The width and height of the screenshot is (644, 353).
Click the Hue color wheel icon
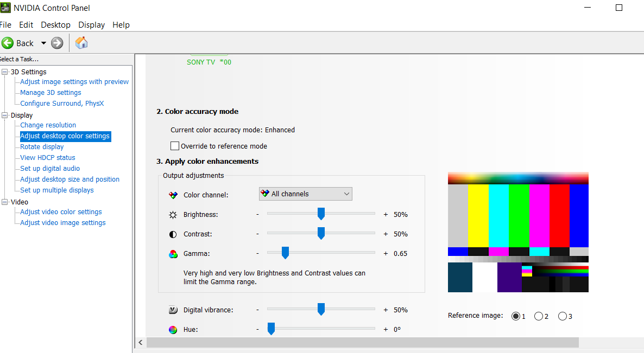pos(173,330)
